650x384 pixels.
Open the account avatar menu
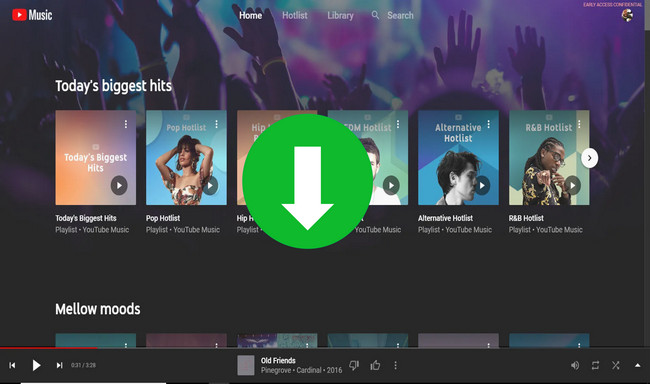[627, 15]
